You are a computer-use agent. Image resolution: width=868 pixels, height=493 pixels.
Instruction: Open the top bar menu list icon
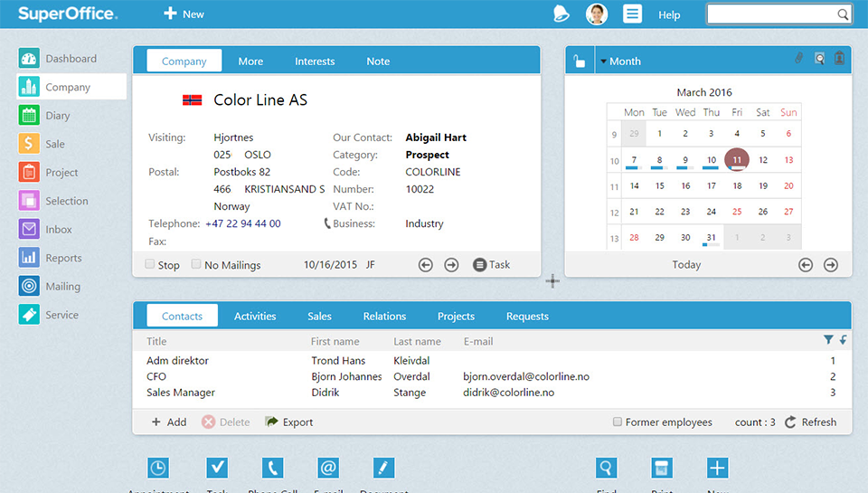(632, 14)
